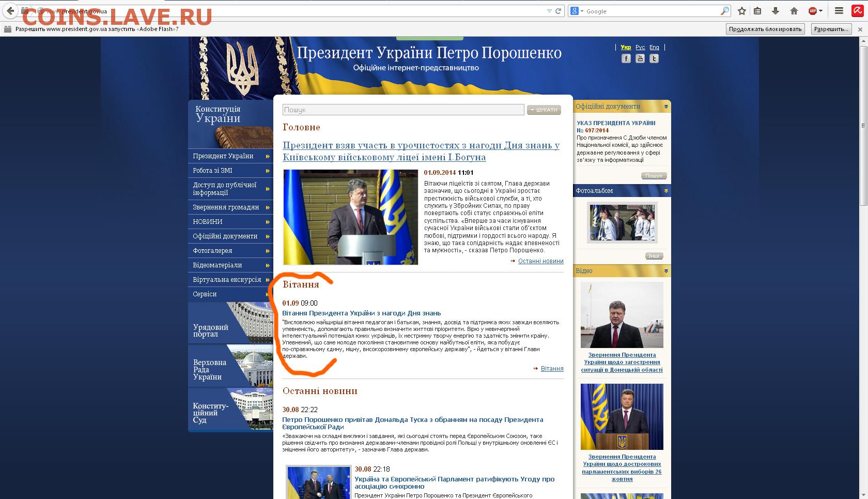Viewport: 868px width, 499px height.
Task: Open the YouTube icon in site header
Action: (640, 58)
